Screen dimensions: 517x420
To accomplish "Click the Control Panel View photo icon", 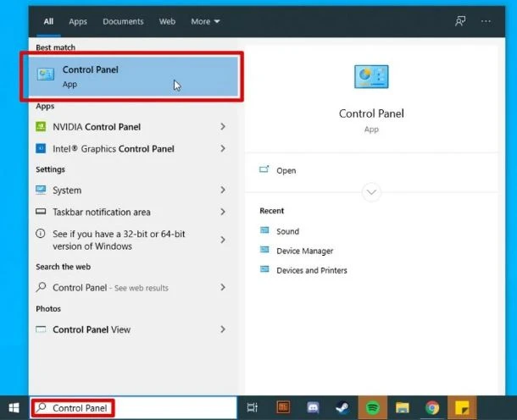I will click(41, 329).
